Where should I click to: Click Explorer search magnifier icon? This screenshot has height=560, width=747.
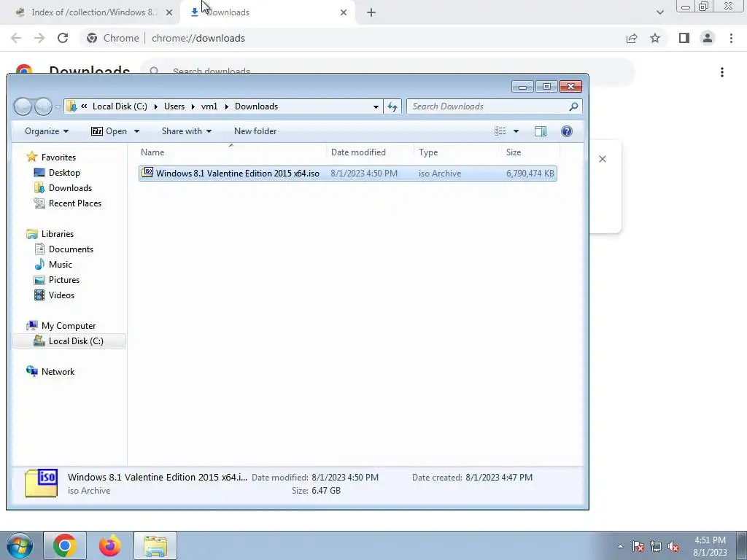(x=573, y=106)
